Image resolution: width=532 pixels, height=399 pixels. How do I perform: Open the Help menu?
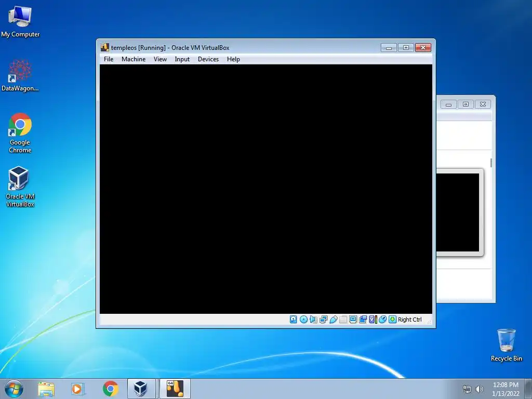point(233,59)
